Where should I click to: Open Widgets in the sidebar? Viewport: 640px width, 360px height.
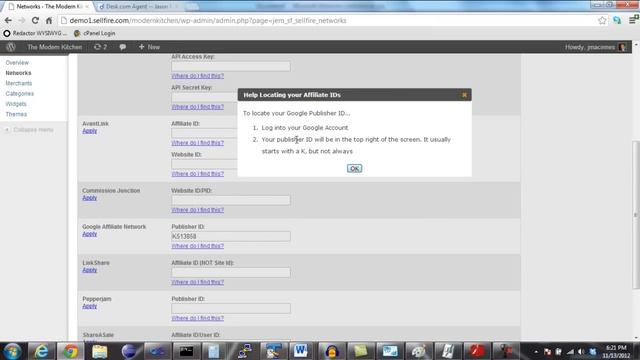point(16,104)
